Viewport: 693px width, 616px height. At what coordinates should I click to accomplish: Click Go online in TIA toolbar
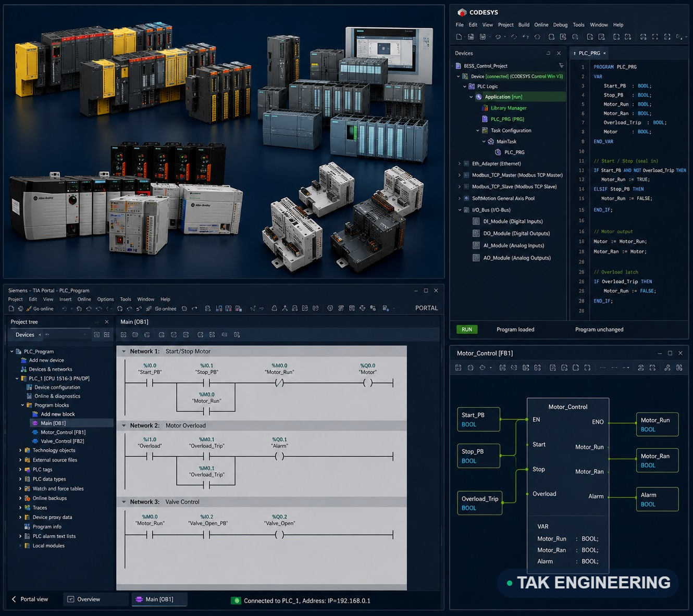[x=40, y=309]
